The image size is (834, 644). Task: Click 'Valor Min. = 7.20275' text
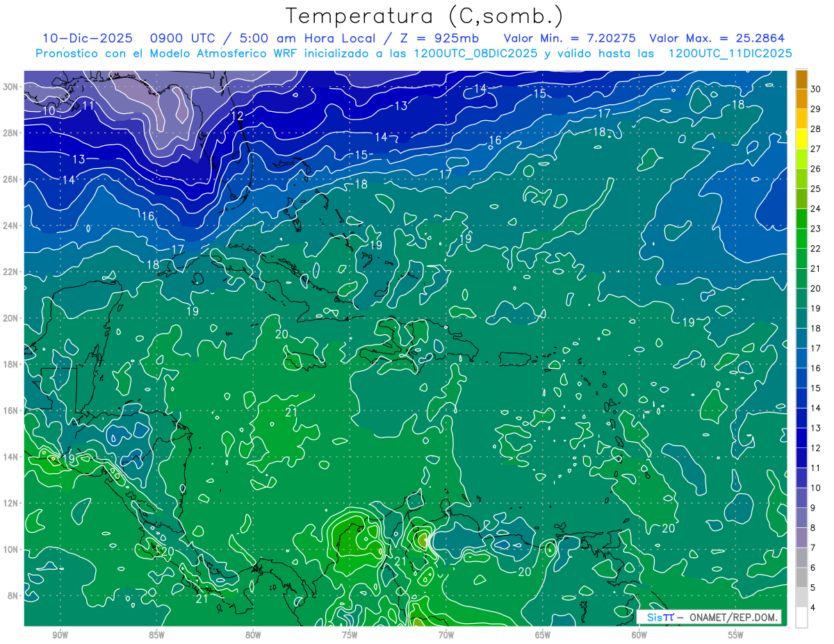[569, 39]
